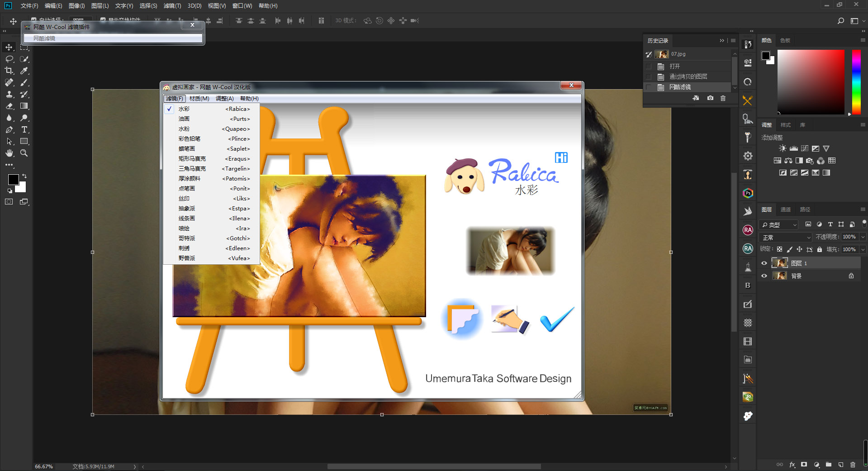Screen dimensions: 868x471
Task: Toggle visibility of the 背景 layer
Action: 764,276
